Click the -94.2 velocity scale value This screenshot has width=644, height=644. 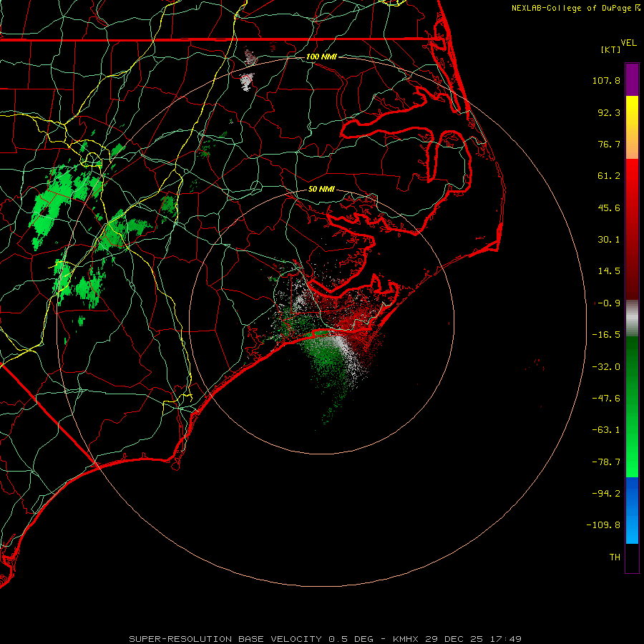point(606,494)
